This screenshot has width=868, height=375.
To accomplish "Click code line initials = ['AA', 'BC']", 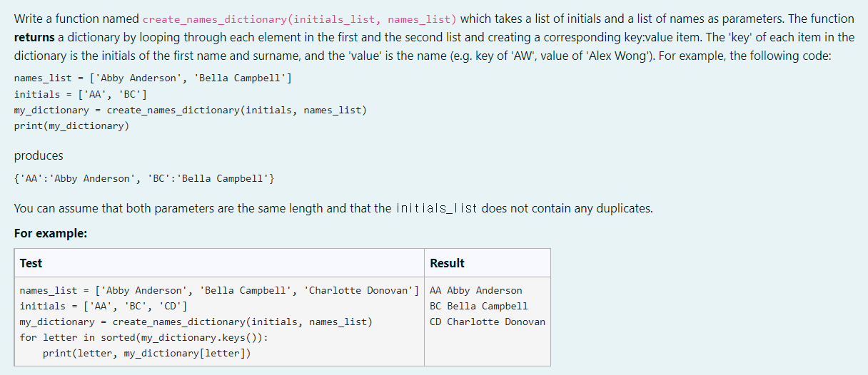I will pos(81,94).
